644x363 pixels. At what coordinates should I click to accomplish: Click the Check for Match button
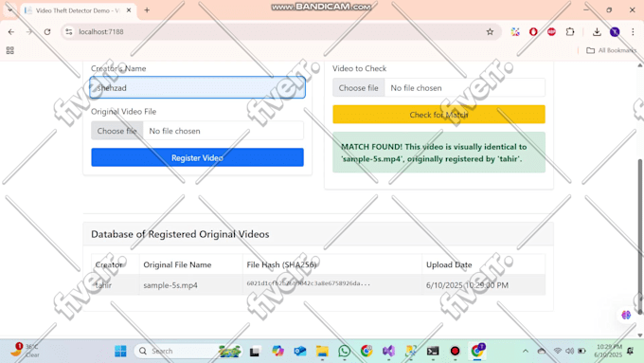tap(438, 115)
